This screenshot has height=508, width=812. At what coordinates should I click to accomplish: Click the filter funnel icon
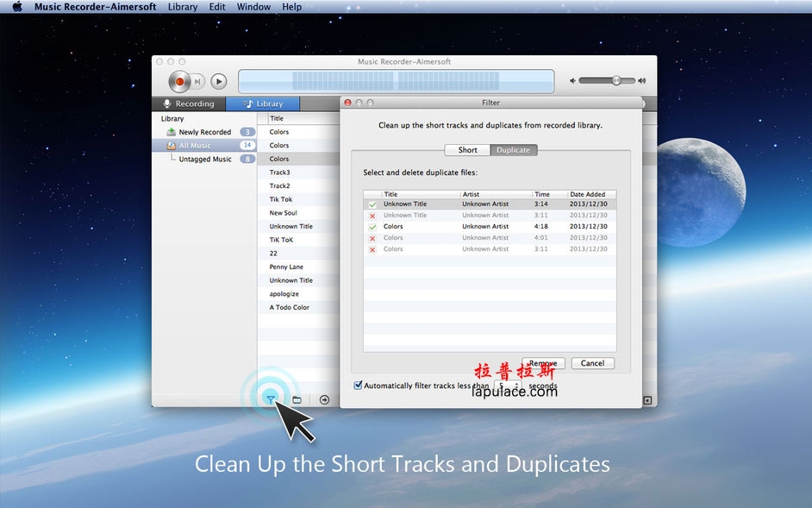[x=271, y=399]
